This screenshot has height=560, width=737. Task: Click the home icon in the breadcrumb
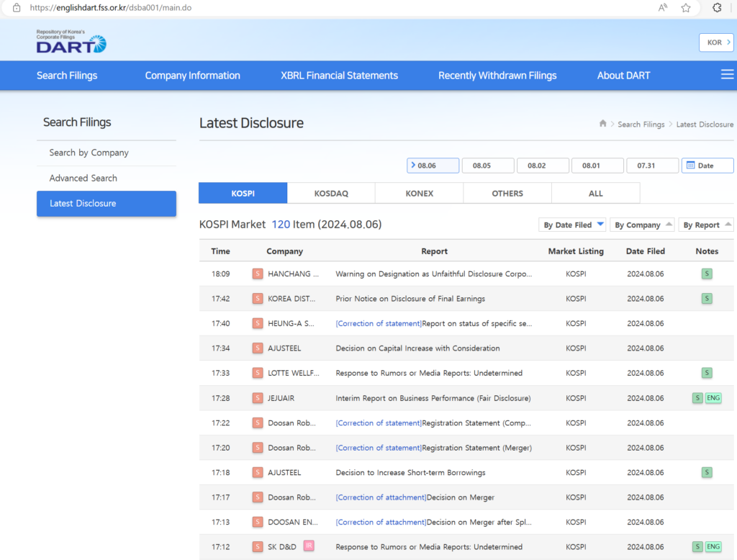tap(602, 124)
